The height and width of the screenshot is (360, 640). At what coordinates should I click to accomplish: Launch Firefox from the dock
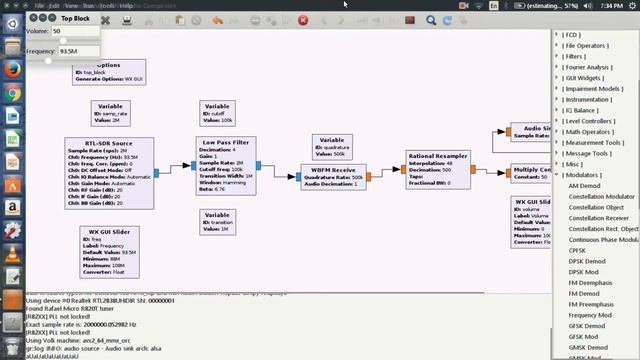coord(13,70)
